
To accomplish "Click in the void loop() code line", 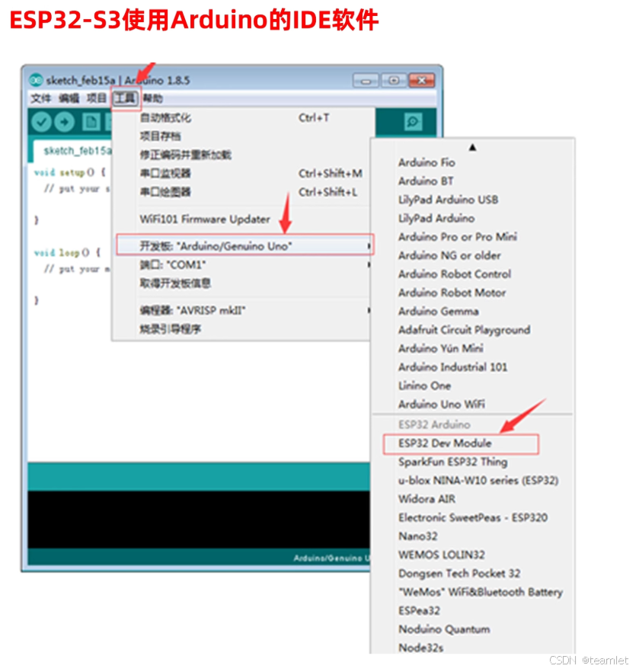I will click(67, 253).
